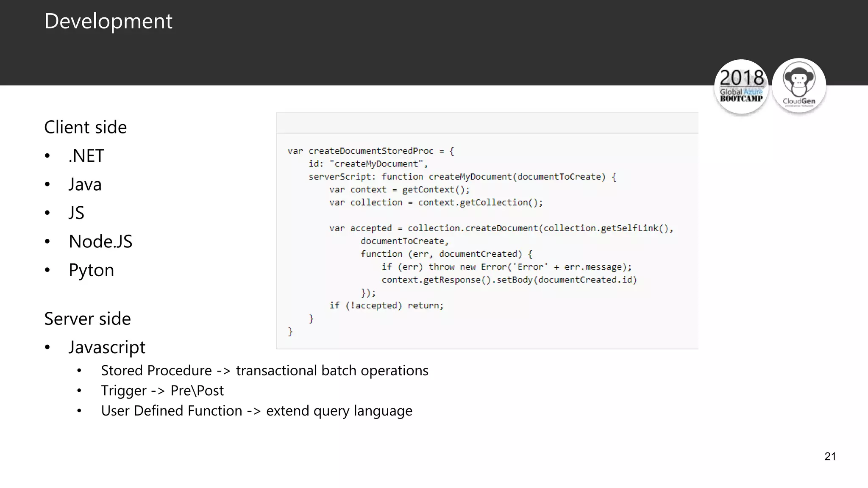The image size is (868, 488).
Task: Click the 'JS' bullet item
Action: [x=77, y=213]
